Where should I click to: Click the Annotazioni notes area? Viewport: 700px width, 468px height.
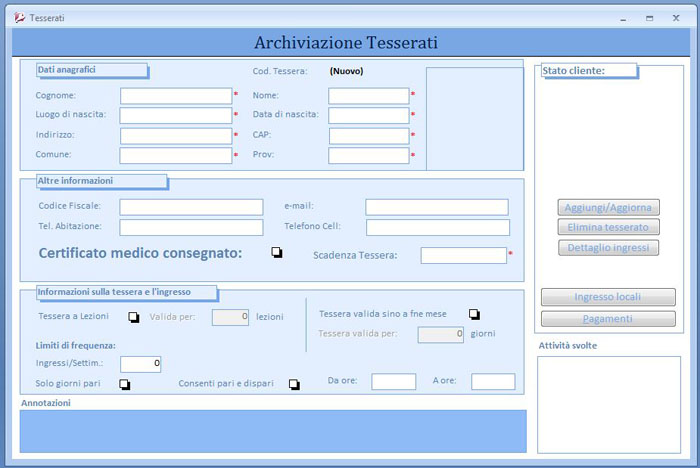coord(272,431)
